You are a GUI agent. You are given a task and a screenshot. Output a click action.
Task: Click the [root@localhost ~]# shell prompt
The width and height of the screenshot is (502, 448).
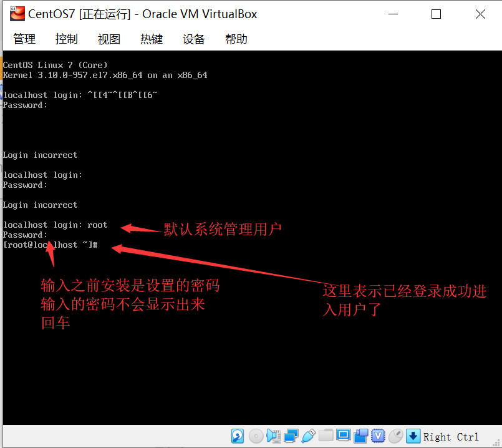coord(51,245)
